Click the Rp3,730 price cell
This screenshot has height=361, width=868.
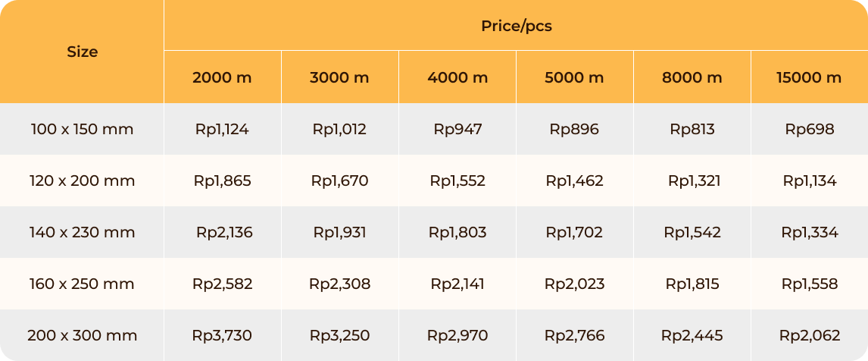pyautogui.click(x=223, y=335)
